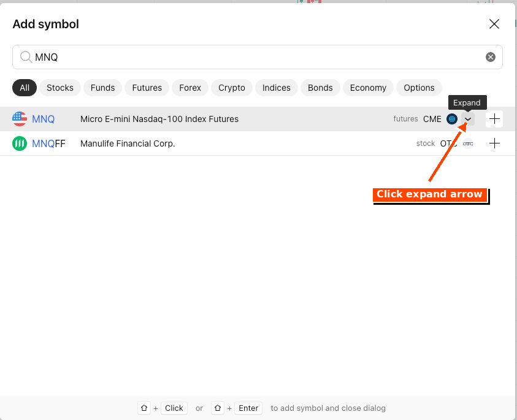Add MNQFF Manulife to watchlist
This screenshot has width=517, height=420.
pos(494,143)
